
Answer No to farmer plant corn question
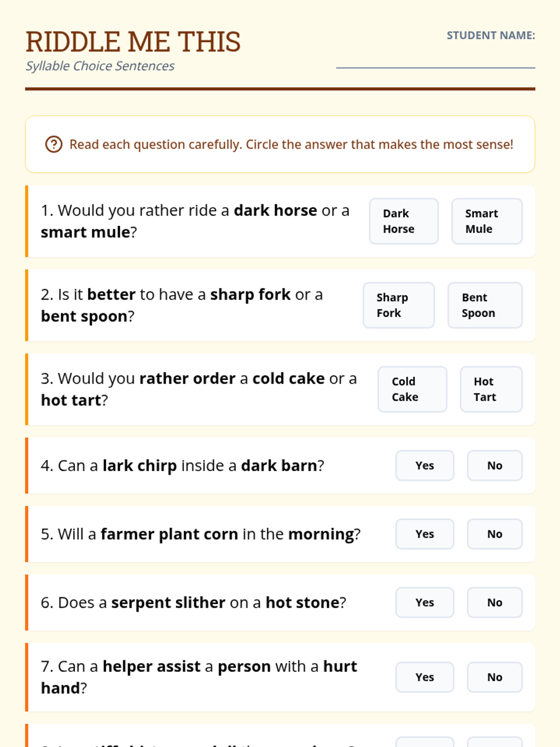click(495, 534)
